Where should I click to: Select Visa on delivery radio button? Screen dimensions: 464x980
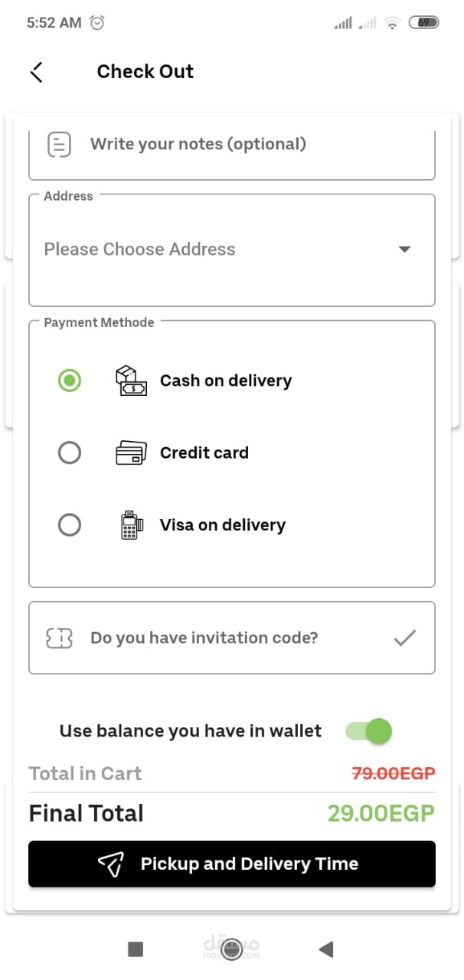tap(70, 525)
